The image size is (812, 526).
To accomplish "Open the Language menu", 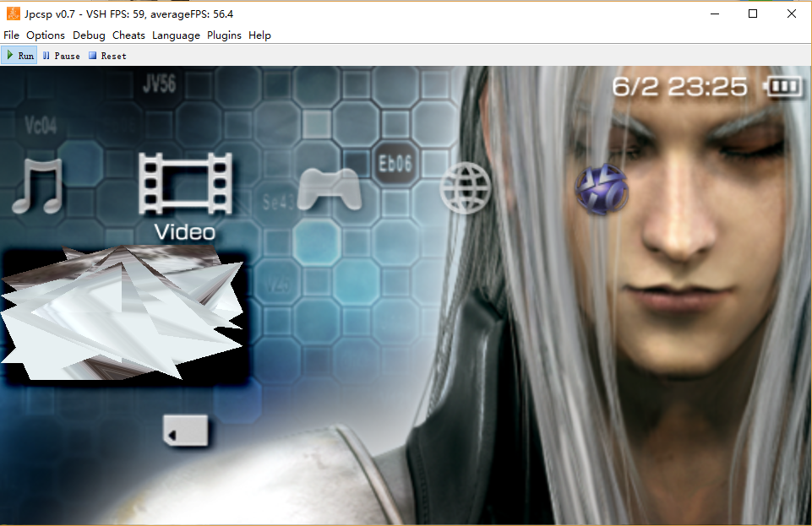I will pos(176,35).
